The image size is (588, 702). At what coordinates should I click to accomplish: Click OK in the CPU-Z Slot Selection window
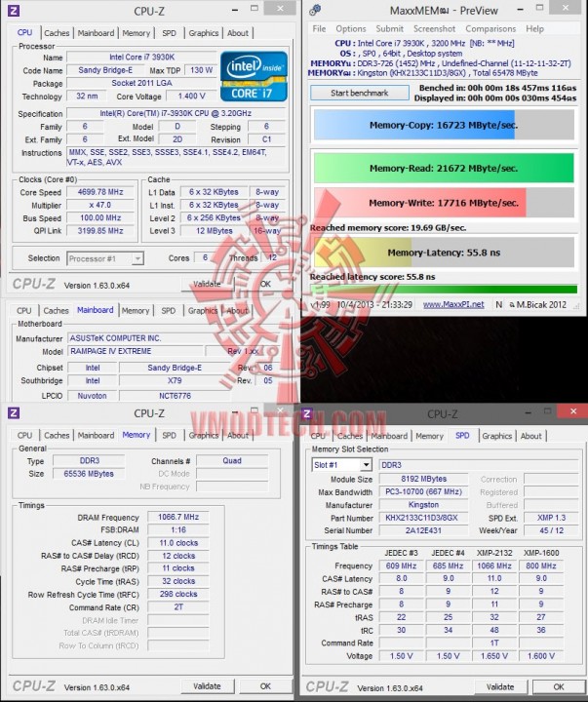[x=559, y=687]
